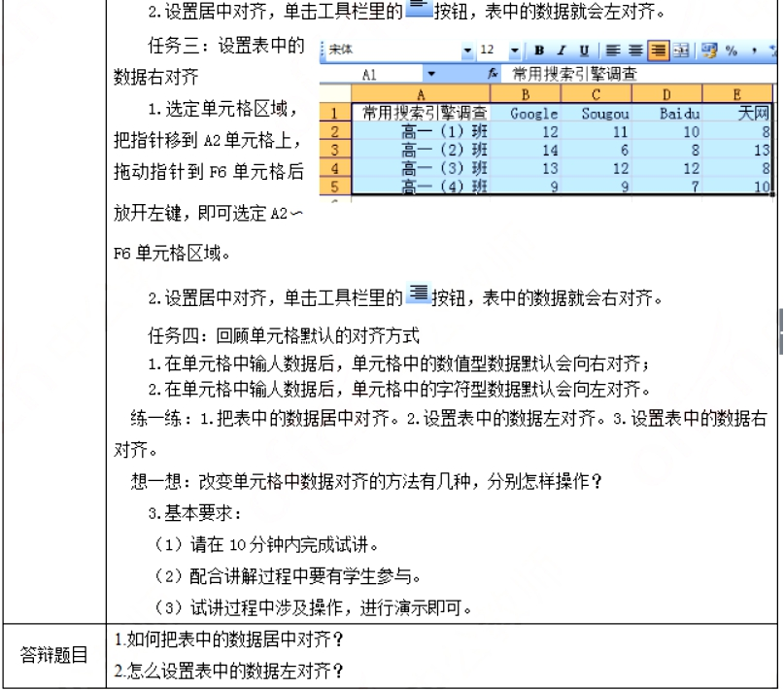Open the A1 name box dropdown arrow
Viewport: 784px width, 690px height.
point(430,75)
